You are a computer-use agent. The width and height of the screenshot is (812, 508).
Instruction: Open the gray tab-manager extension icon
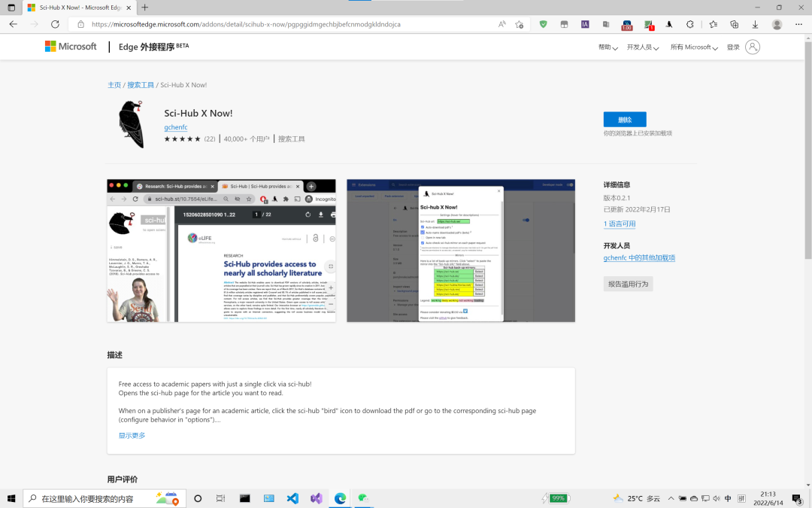pyautogui.click(x=564, y=24)
